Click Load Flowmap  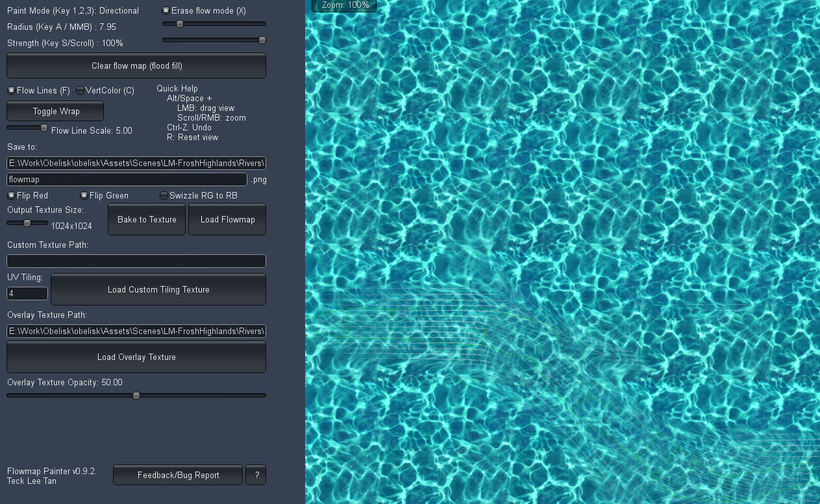coord(227,219)
